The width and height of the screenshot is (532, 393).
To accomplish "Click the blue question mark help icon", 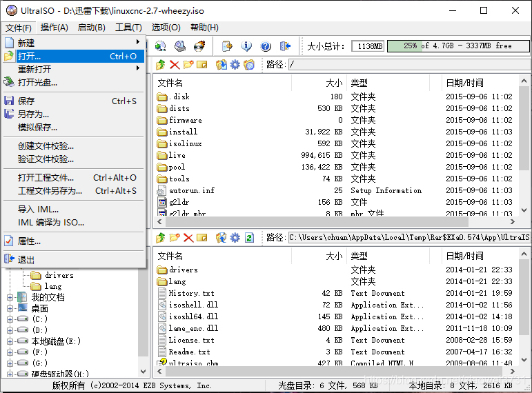I will click(x=266, y=46).
